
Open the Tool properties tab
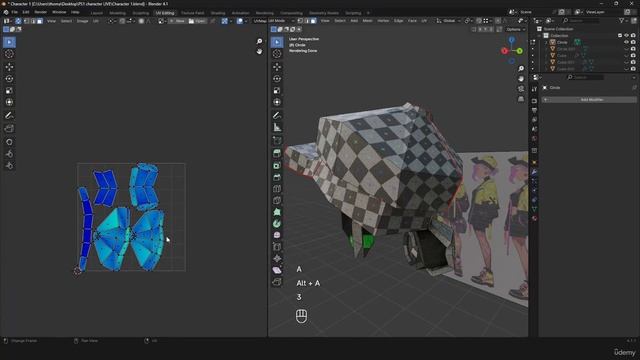click(x=534, y=89)
